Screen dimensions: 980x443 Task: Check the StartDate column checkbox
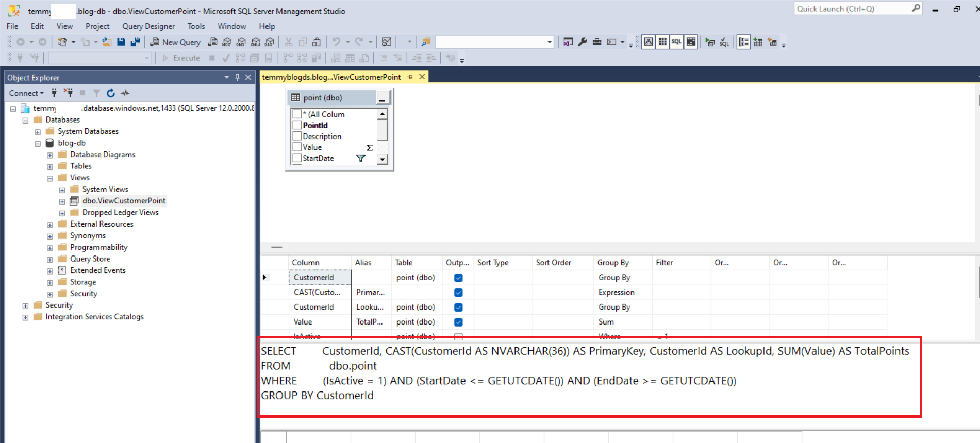(297, 158)
